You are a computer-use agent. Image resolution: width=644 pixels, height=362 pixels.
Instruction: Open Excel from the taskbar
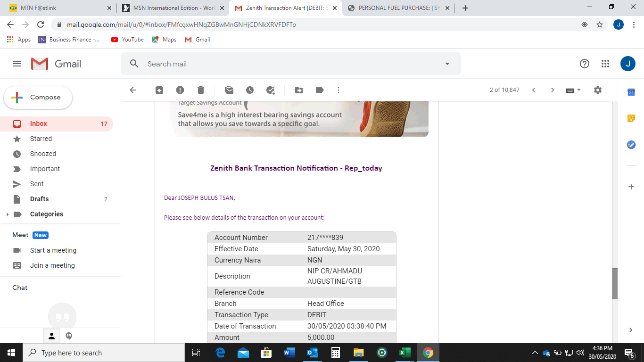[405, 353]
